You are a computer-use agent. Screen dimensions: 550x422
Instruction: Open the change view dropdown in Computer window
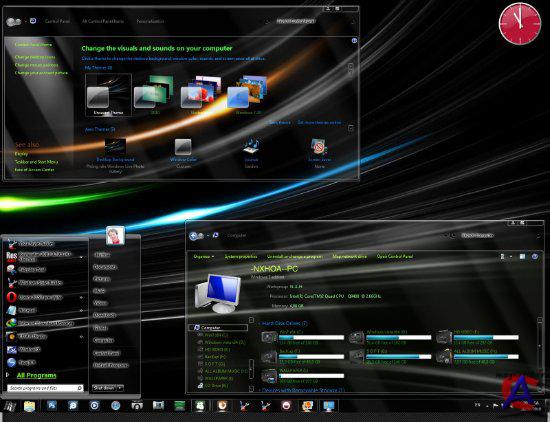click(x=511, y=257)
